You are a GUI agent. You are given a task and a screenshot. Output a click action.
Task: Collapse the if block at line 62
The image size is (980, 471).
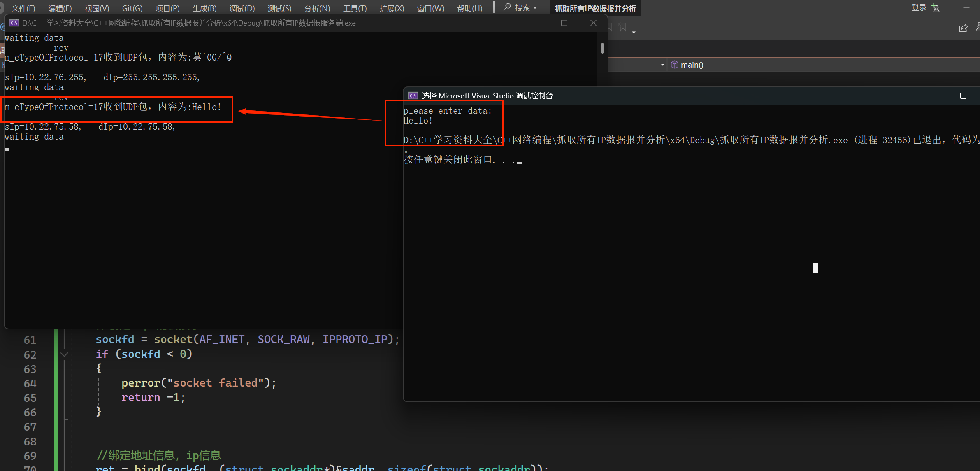click(x=64, y=354)
